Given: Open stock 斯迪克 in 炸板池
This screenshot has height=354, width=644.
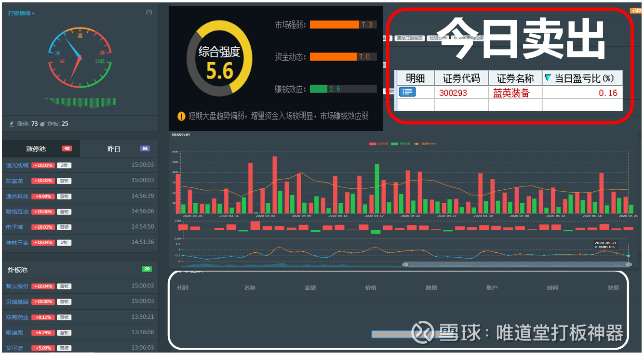Looking at the screenshot, I should click(x=14, y=332).
